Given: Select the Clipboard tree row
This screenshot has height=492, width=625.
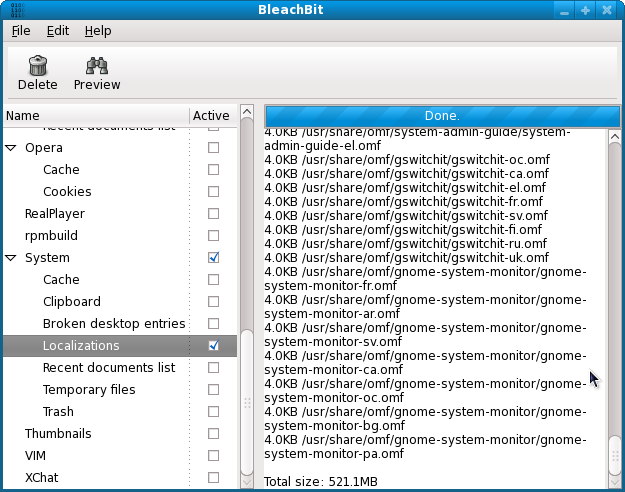Looking at the screenshot, I should point(120,301).
